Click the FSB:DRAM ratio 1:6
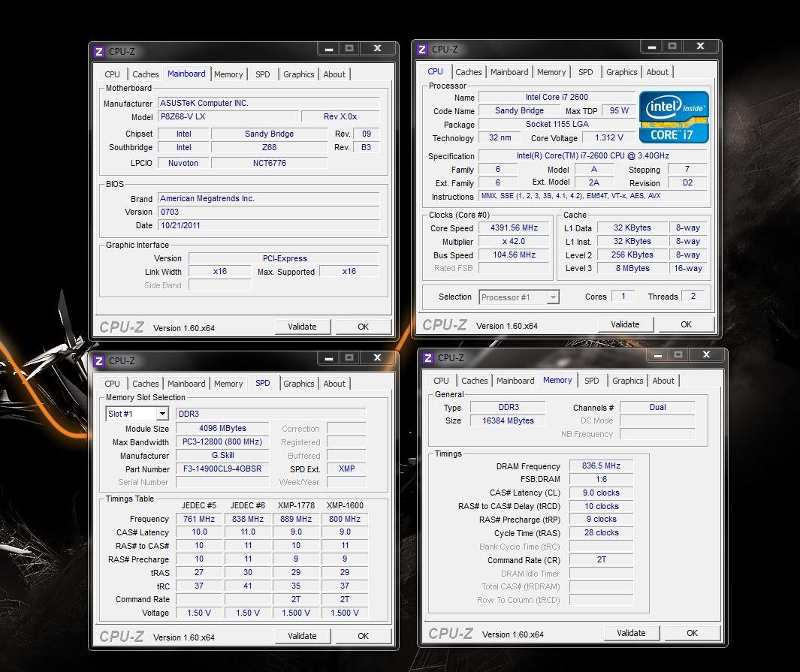This screenshot has width=800, height=672. pos(601,479)
